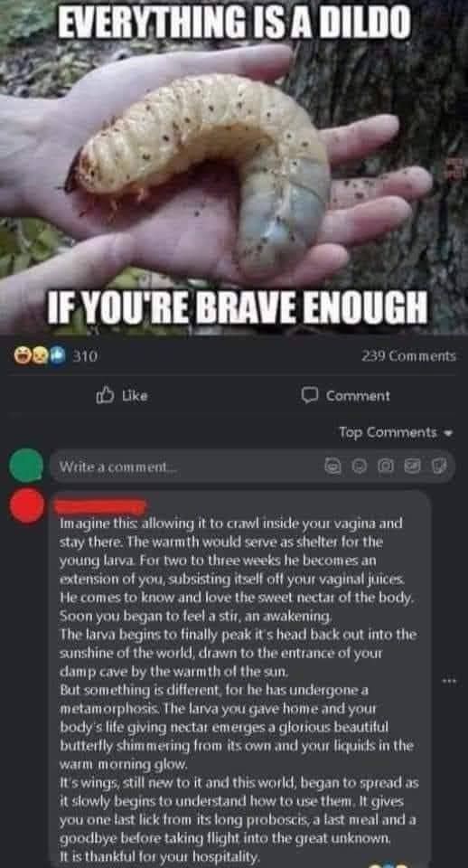This screenshot has height=868, width=468.
Task: Click the Top Comments dropdown arrow
Action: 449,433
